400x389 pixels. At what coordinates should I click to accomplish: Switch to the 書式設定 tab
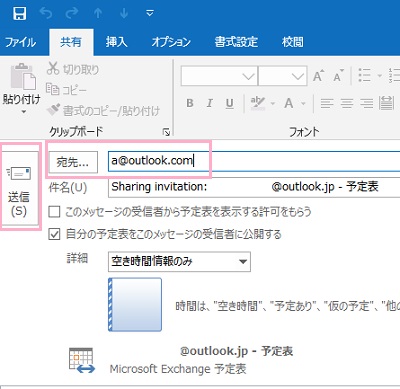(236, 42)
